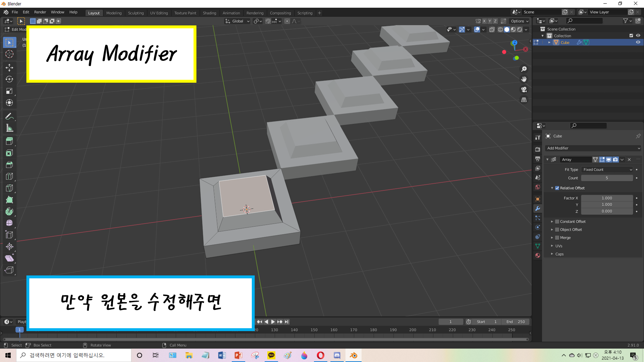The width and height of the screenshot is (644, 362).
Task: Hide Cube with the eye icon
Action: (638, 42)
